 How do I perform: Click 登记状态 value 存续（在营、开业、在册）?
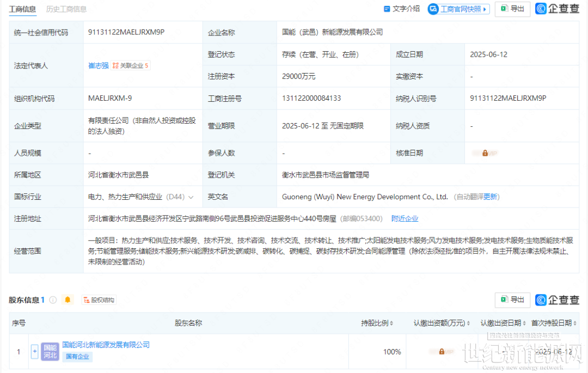pyautogui.click(x=321, y=55)
